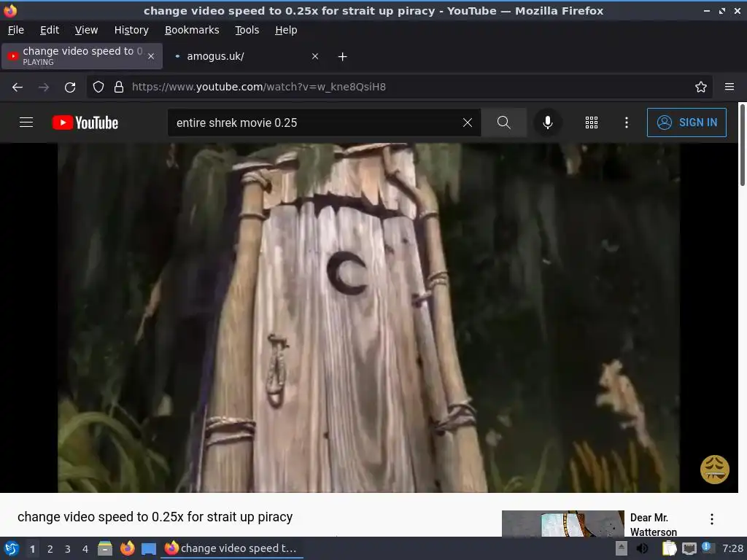Click the SIGN IN button
The width and height of the screenshot is (747, 560).
(686, 122)
